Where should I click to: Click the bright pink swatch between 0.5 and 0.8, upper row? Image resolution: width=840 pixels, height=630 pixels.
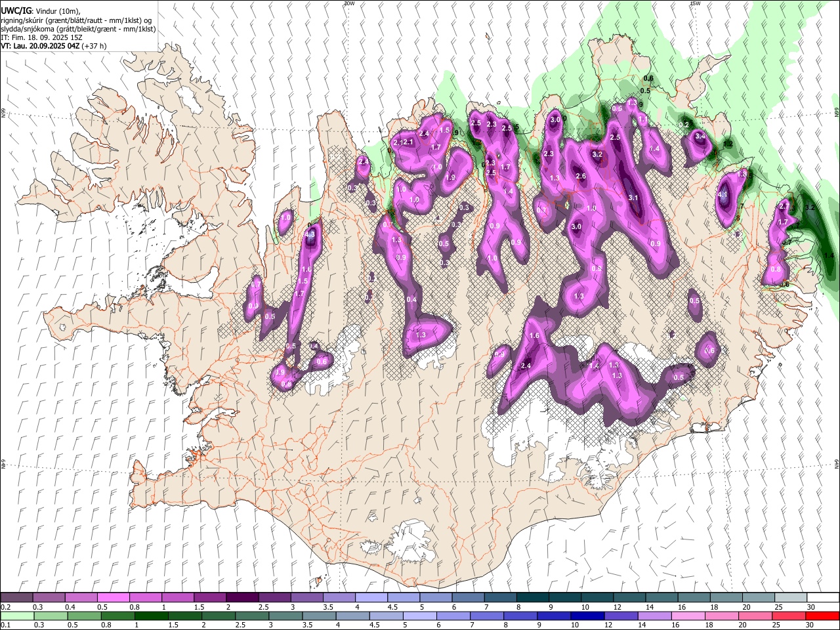pyautogui.click(x=114, y=597)
